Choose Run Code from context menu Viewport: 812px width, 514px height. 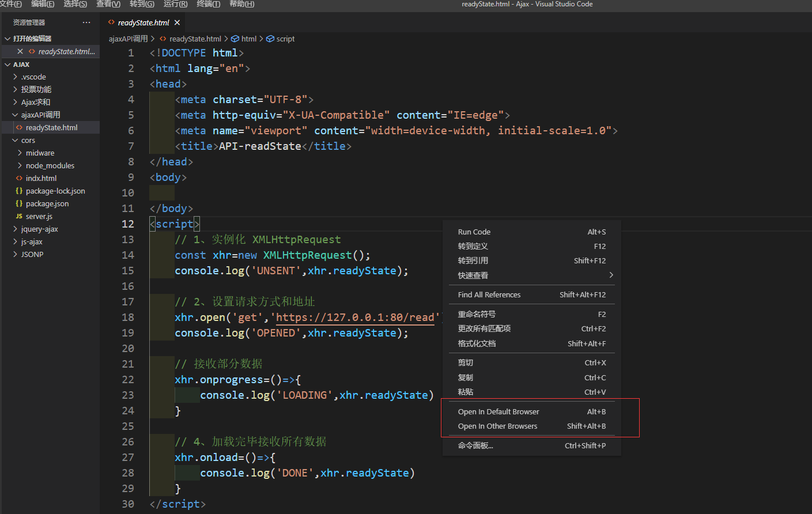(532, 232)
